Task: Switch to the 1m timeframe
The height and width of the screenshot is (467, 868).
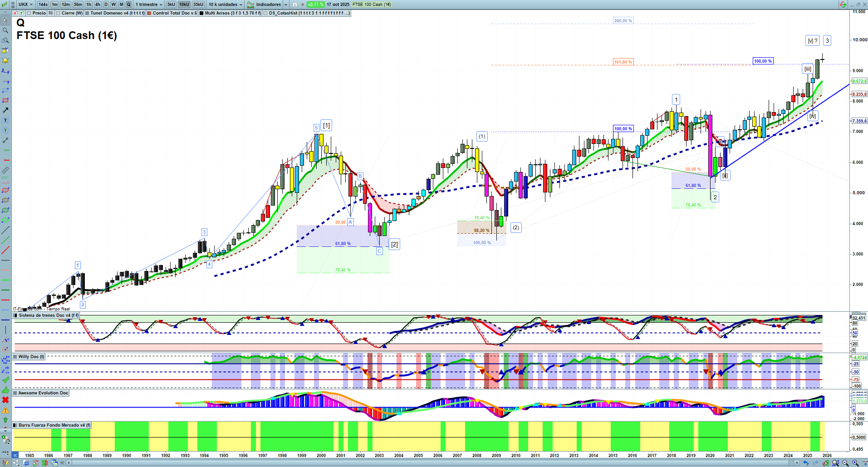Action: [x=54, y=5]
